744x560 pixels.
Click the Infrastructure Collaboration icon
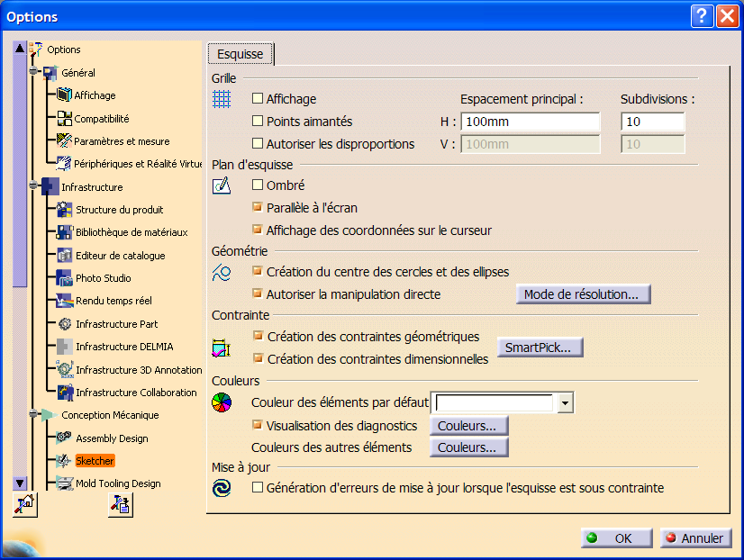click(x=65, y=393)
